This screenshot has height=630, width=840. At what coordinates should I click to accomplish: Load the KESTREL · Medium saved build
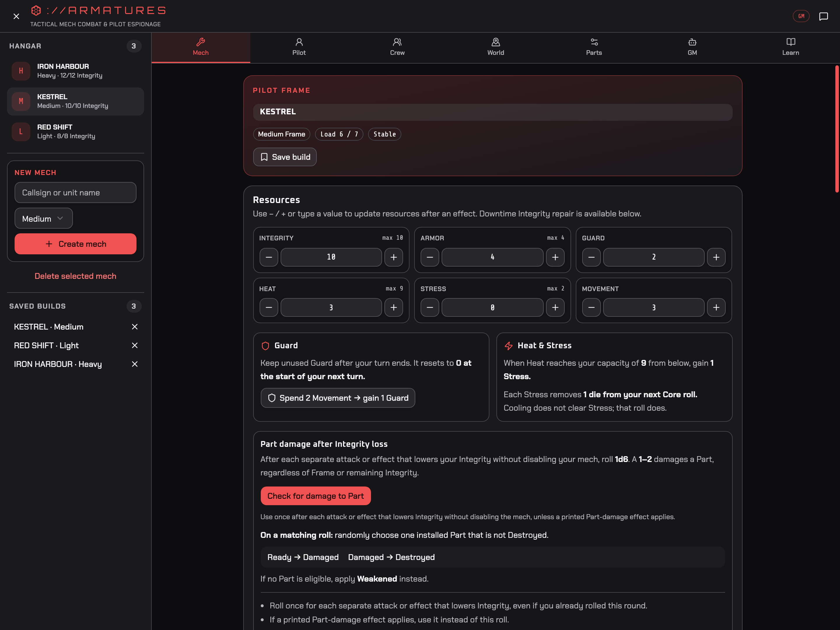(49, 327)
